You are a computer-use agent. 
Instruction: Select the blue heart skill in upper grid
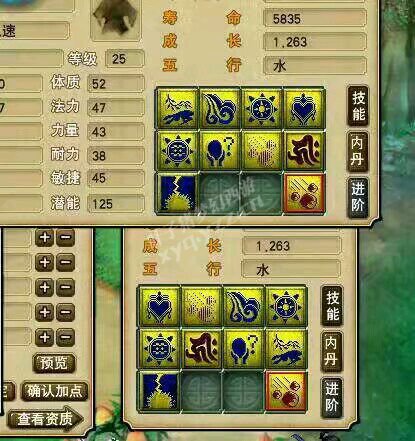point(303,109)
